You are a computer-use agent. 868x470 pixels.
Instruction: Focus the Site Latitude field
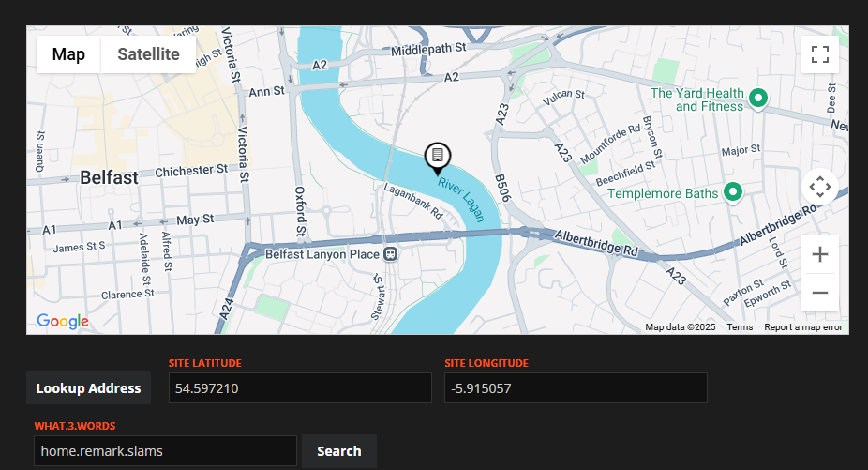coord(300,388)
